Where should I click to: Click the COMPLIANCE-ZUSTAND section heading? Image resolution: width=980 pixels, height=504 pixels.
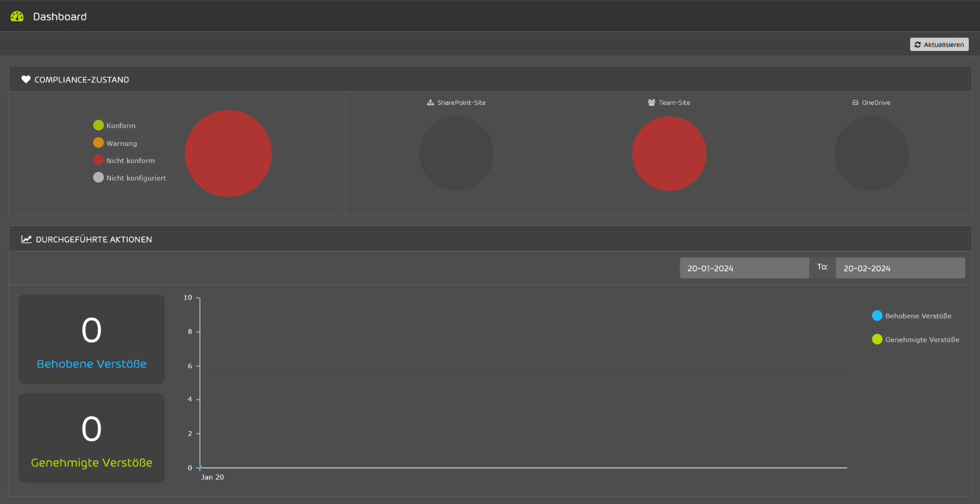(82, 79)
